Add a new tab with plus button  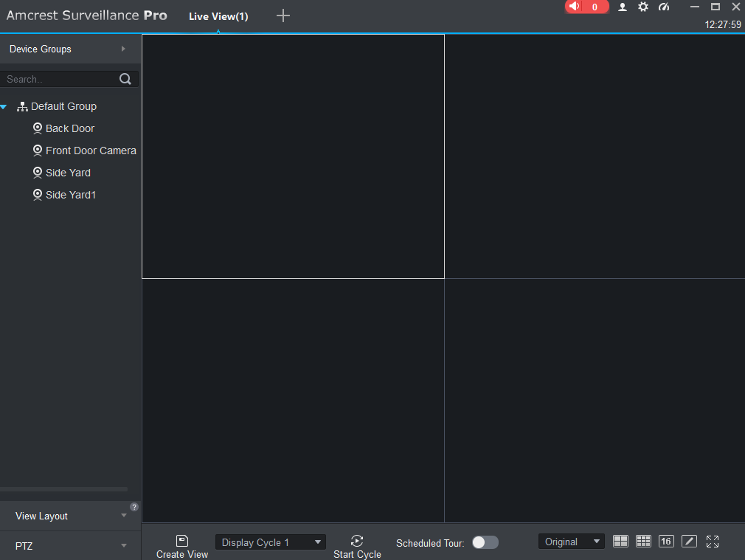tap(283, 15)
